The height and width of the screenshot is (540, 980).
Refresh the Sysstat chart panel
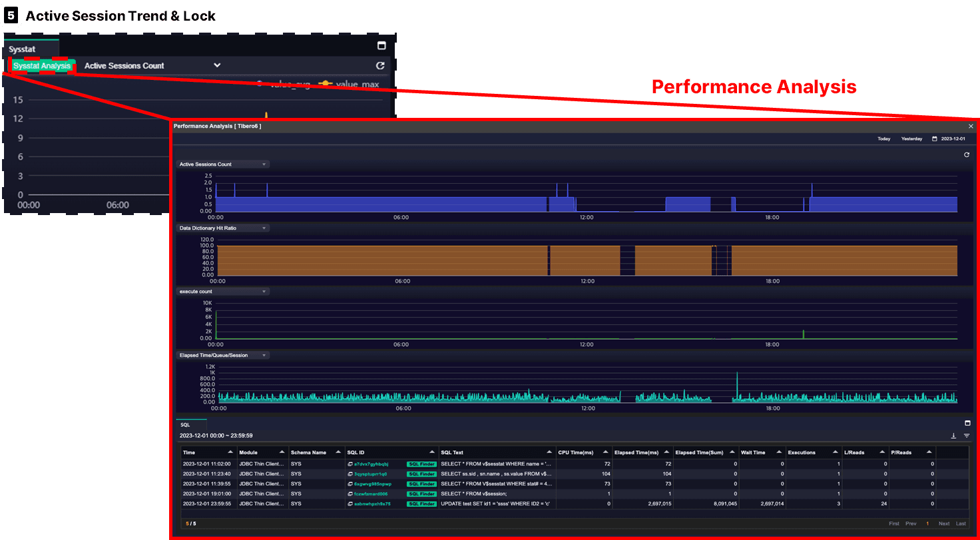point(380,66)
